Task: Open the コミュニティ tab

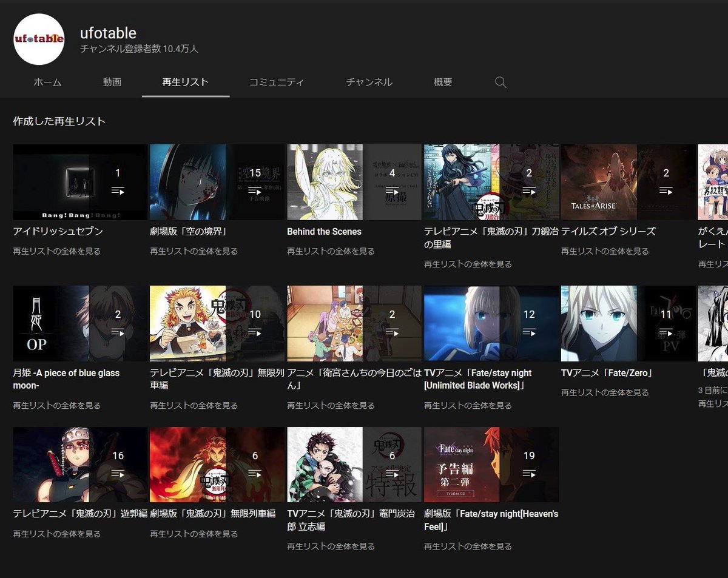Action: coord(277,82)
